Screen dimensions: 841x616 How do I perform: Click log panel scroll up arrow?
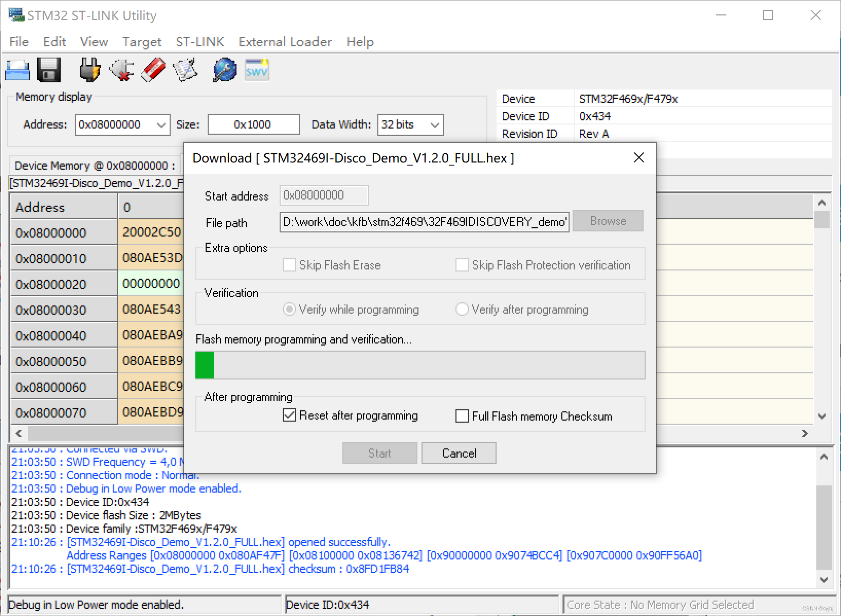click(x=824, y=457)
